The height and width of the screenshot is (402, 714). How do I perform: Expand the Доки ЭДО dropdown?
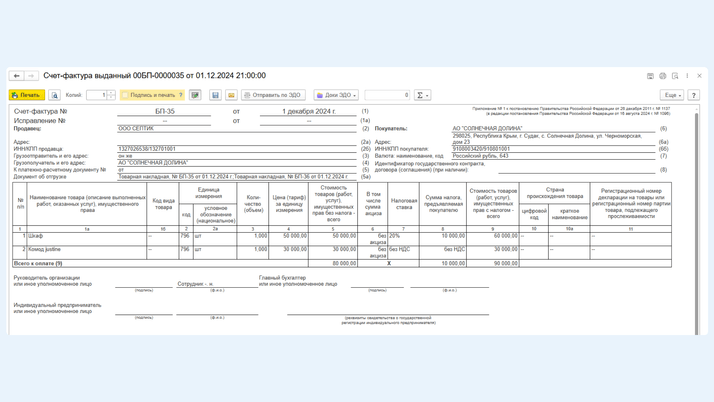pyautogui.click(x=337, y=95)
